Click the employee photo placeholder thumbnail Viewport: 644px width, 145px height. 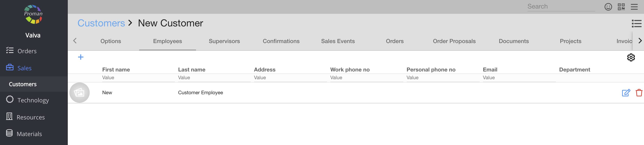[x=80, y=93]
